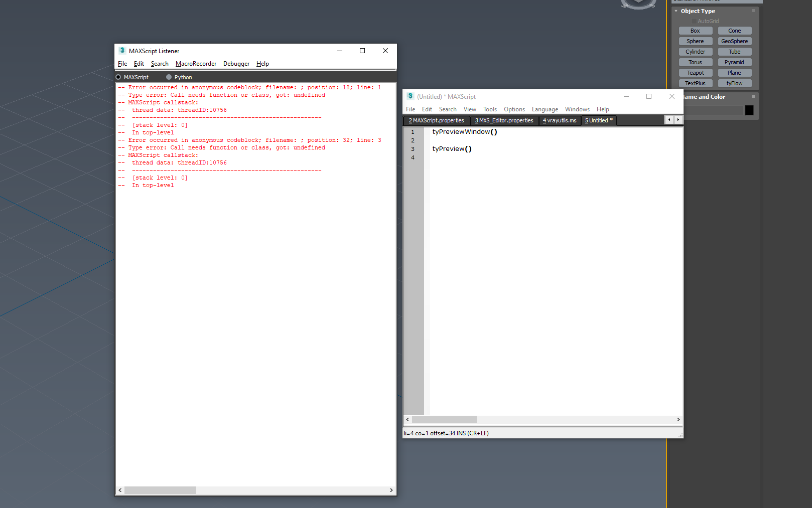Click editor horizontal scrollbar right arrow
The width and height of the screenshot is (812, 508).
(x=678, y=420)
